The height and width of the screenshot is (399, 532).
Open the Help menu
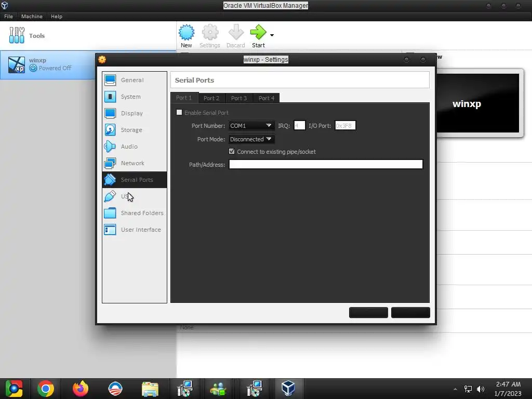[x=57, y=16]
